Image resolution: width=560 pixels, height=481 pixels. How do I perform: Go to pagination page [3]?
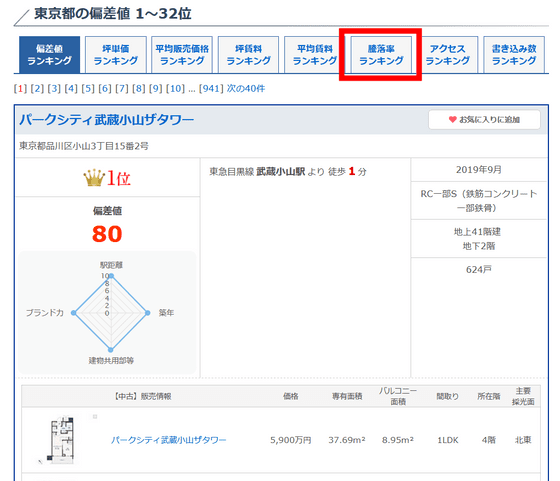pyautogui.click(x=54, y=88)
